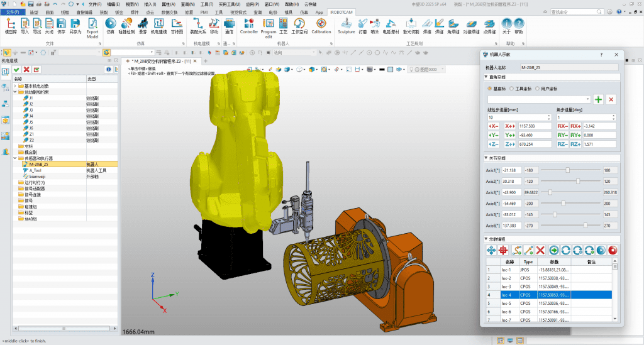The height and width of the screenshot is (345, 644).
Task: Adjust the Axis1 joint angle slider
Action: coord(567,170)
